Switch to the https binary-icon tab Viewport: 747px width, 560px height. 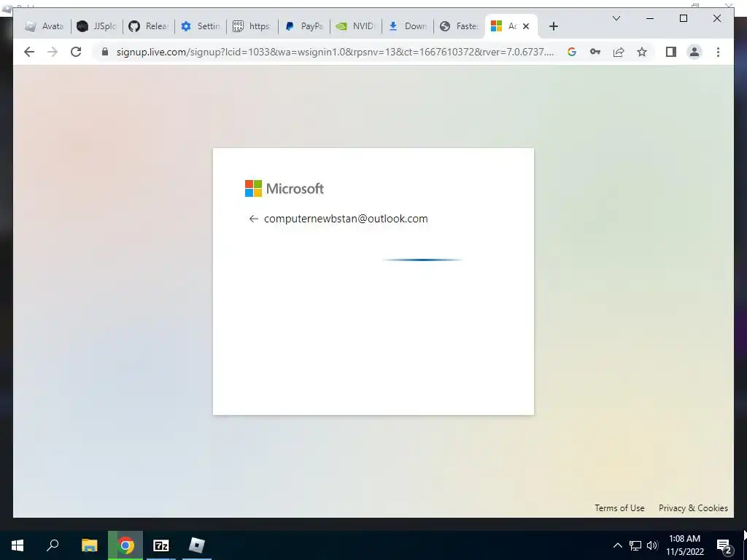click(252, 26)
